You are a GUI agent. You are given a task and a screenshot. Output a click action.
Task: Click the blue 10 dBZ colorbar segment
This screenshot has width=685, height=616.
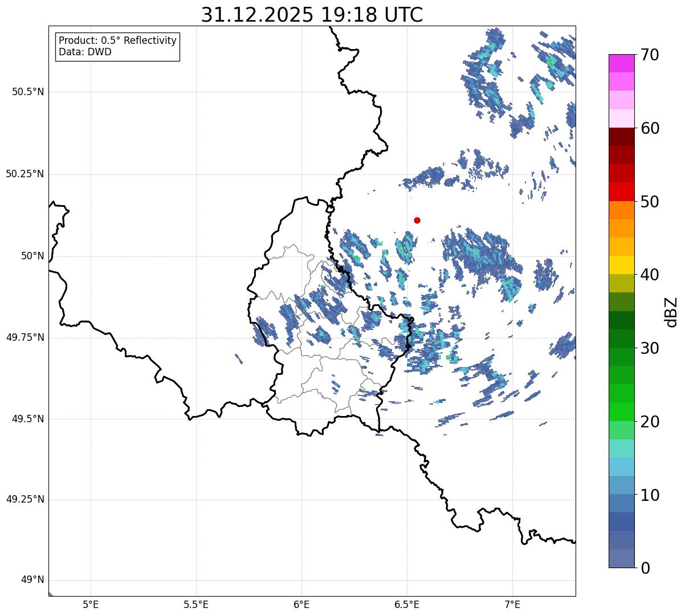click(622, 485)
